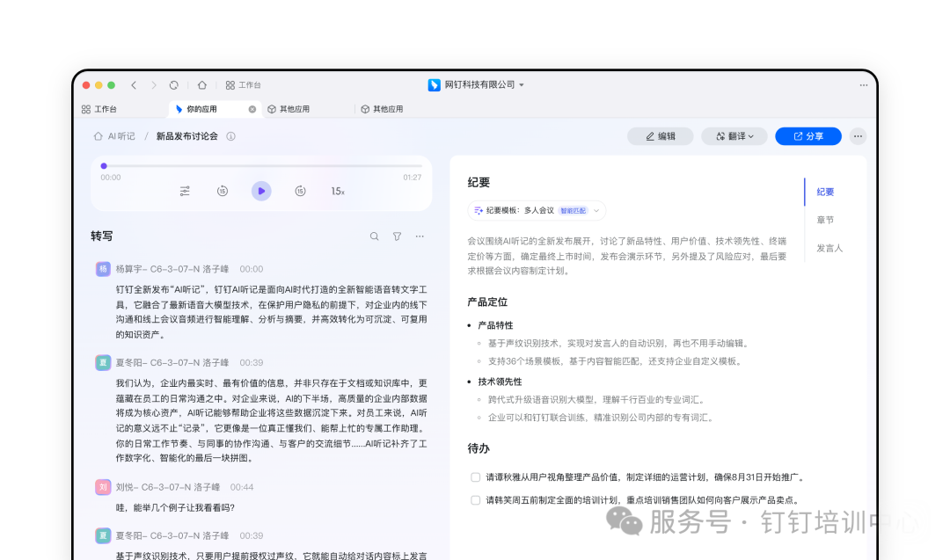Click the 智能匹配 tag
950x560 pixels.
(573, 211)
